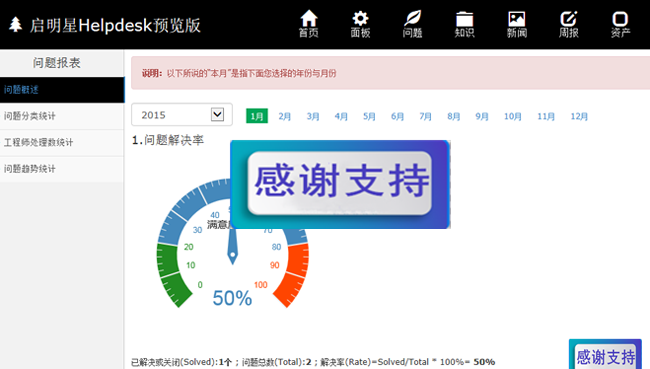
Task: Click the tree logo icon
Action: (x=16, y=24)
